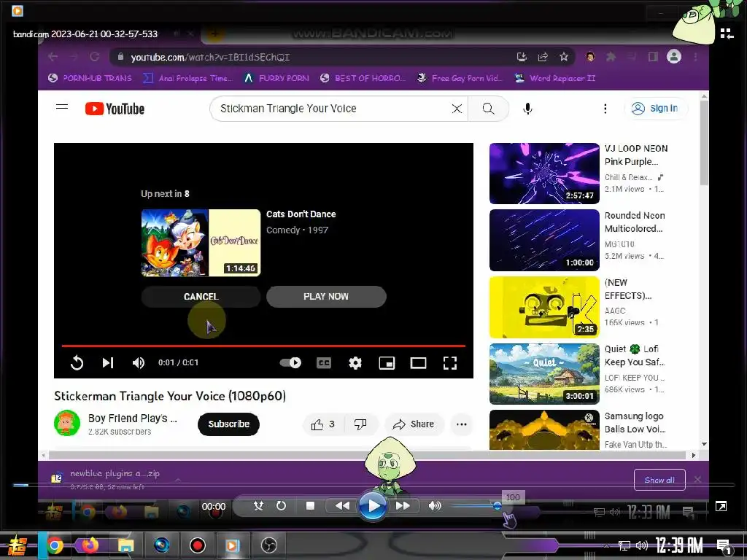The width and height of the screenshot is (747, 560).
Task: Click the YouTube logo
Action: coord(115,109)
